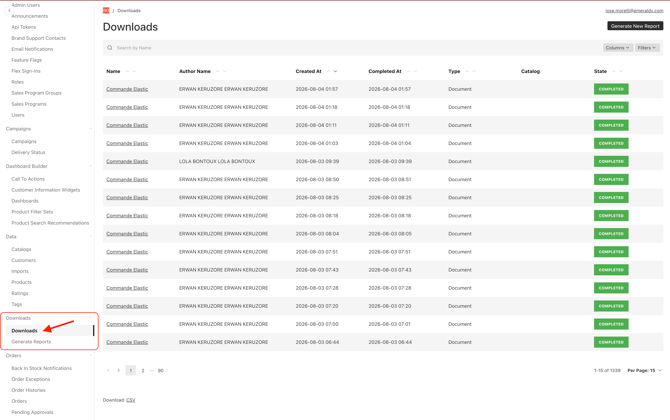
Task: Go to next page arrow
Action: click(118, 370)
